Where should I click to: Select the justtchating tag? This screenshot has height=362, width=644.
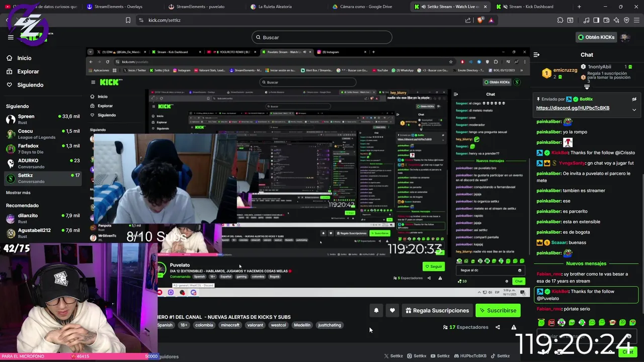(330, 325)
